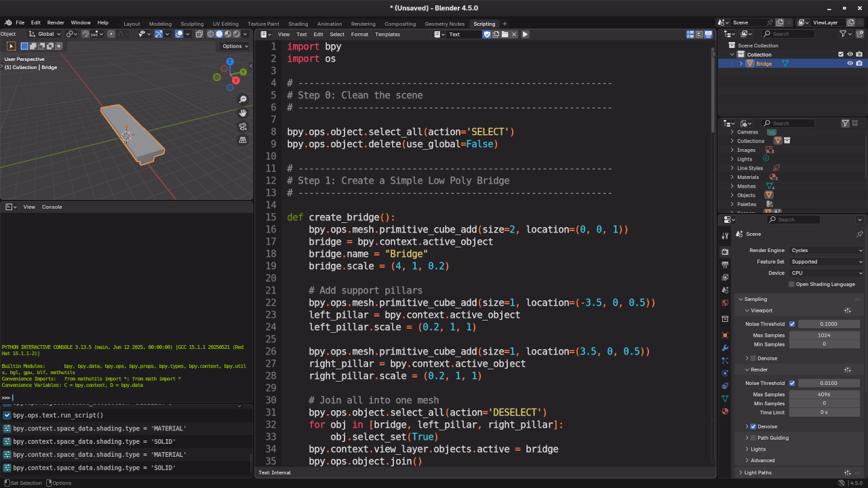This screenshot has width=868, height=488.
Task: Hide Bridge object in viewport eye icon
Action: (850, 64)
